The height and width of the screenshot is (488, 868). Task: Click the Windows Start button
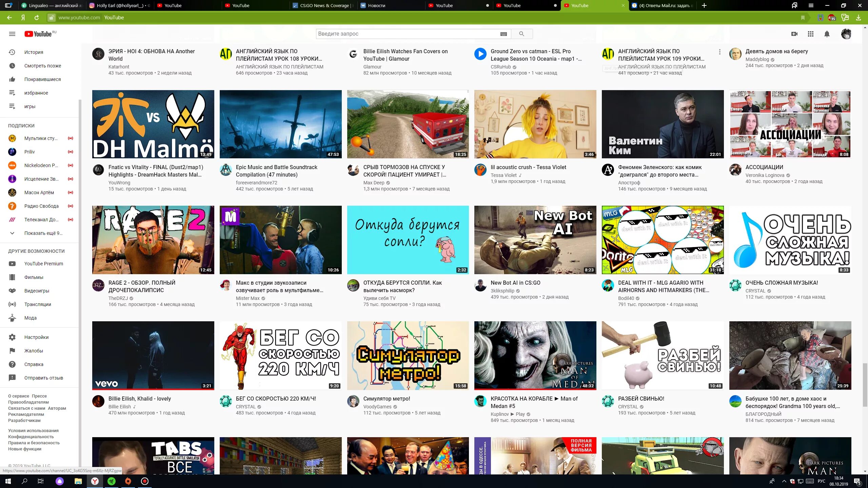tap(8, 481)
